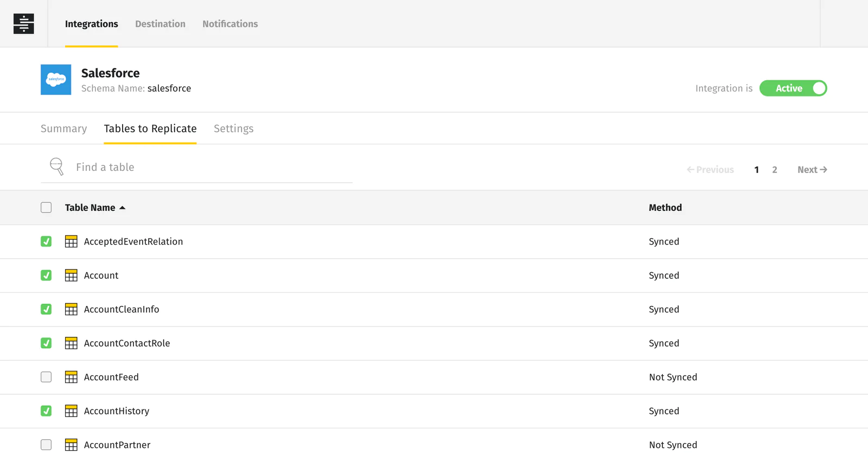Click the search magnifier icon

[x=56, y=167]
